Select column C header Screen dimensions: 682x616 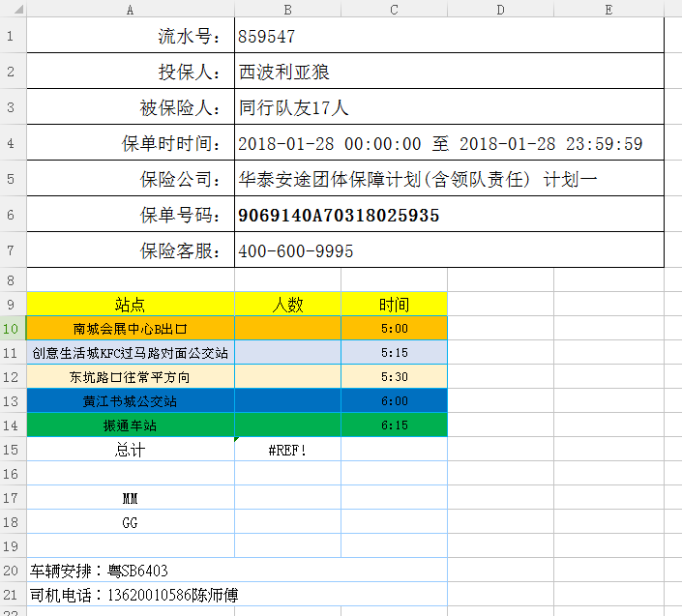pyautogui.click(x=394, y=9)
